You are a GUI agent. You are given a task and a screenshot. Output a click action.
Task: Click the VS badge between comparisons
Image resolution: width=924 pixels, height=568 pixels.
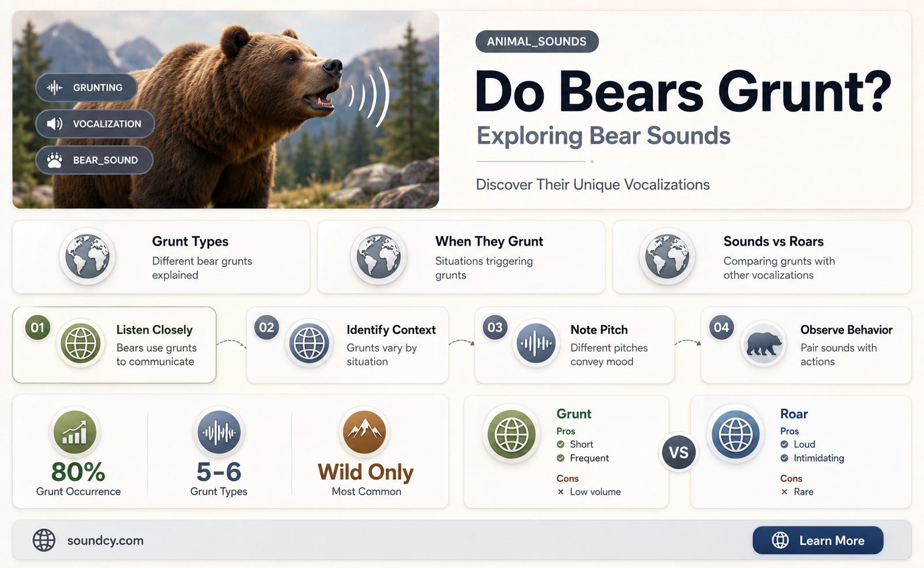(679, 452)
